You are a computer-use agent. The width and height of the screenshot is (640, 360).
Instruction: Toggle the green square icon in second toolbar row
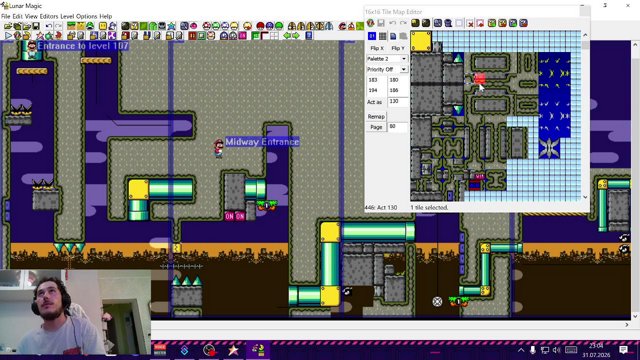pos(201,36)
